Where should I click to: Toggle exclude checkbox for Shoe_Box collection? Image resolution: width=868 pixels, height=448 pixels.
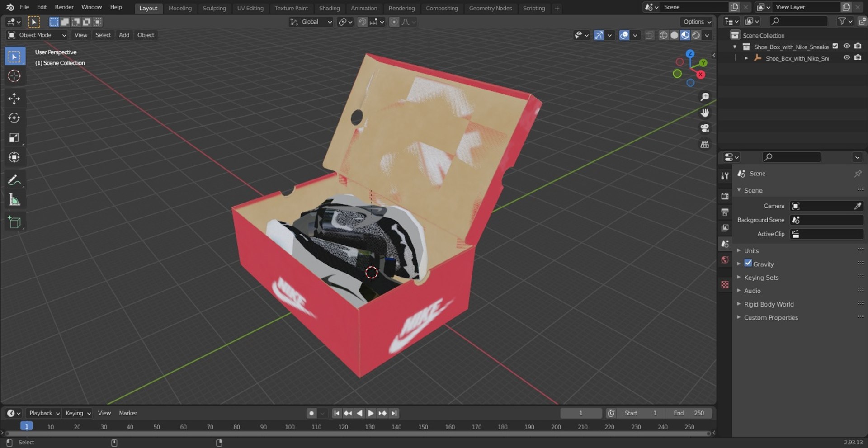[835, 46]
